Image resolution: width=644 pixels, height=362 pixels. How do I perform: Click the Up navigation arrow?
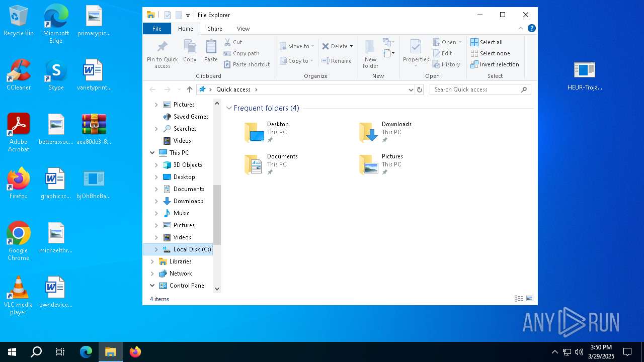click(x=189, y=89)
